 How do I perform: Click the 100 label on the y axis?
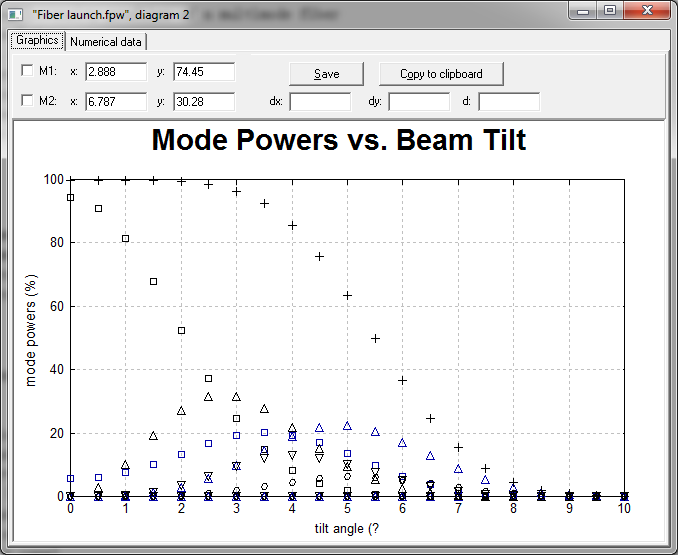point(54,179)
